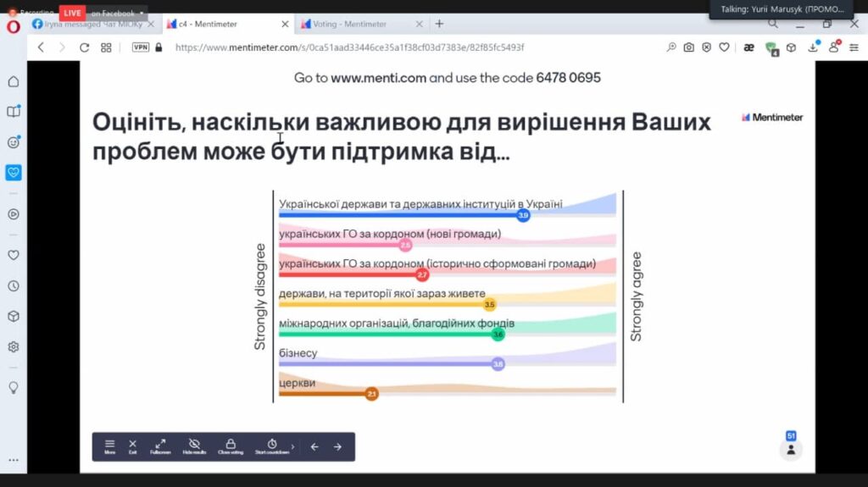
Task: Go to the previous slide arrow
Action: click(x=314, y=446)
